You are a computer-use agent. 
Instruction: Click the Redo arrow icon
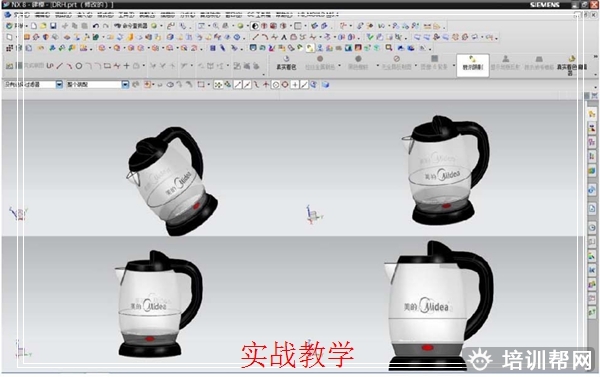106,26
